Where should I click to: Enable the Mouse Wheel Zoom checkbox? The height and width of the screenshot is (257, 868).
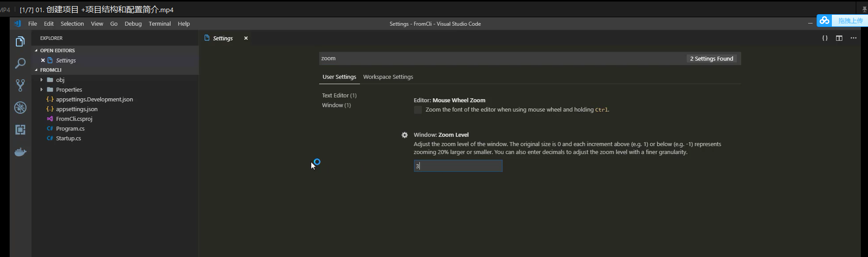(x=418, y=110)
